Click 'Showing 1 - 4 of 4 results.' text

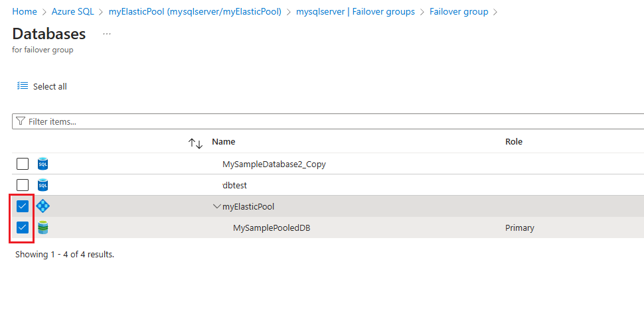pos(64,255)
